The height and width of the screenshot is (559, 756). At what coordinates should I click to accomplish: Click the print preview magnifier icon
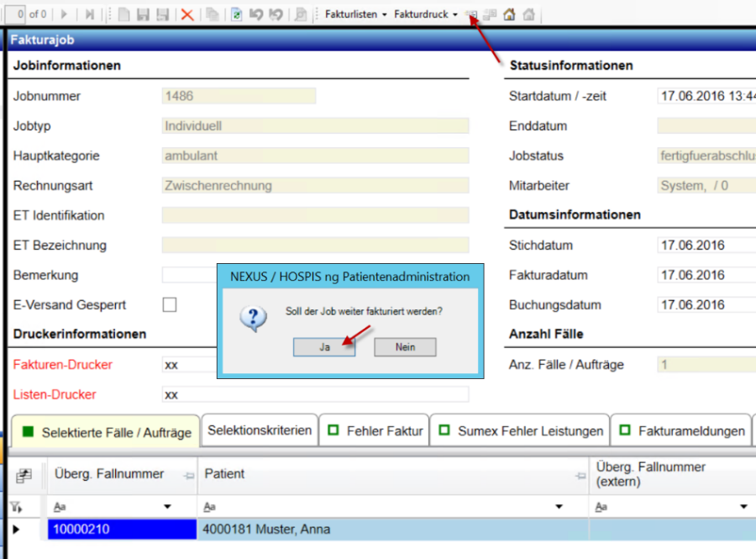click(301, 14)
